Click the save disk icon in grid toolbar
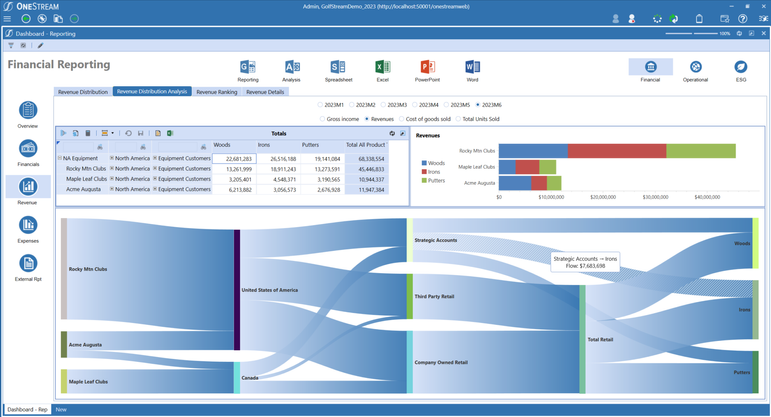The height and width of the screenshot is (417, 771). click(x=141, y=133)
